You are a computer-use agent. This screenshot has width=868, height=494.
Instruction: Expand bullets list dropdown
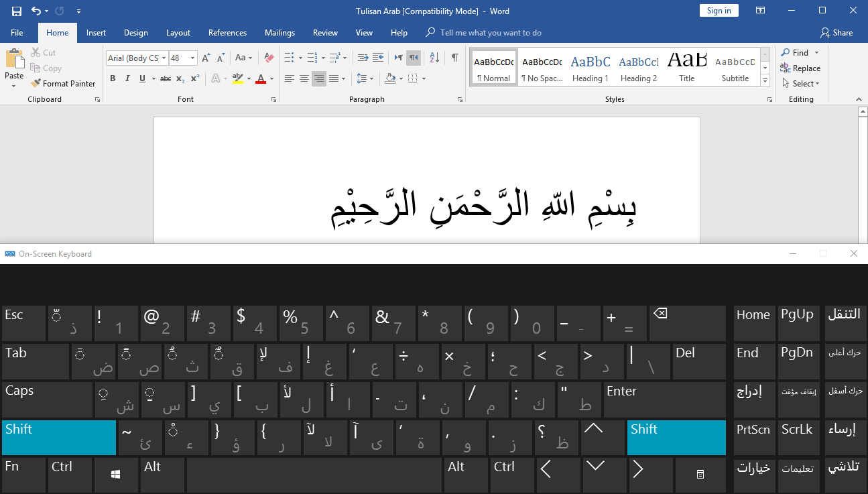301,58
